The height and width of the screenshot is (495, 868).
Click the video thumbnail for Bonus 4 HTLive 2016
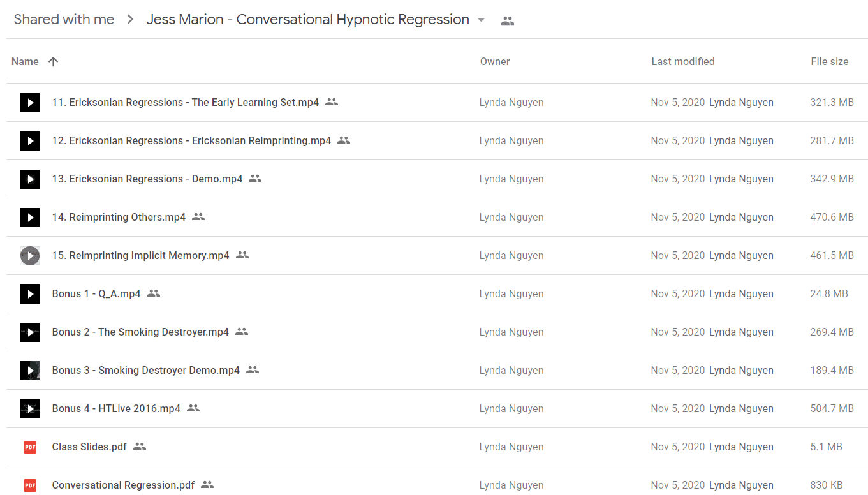(30, 408)
